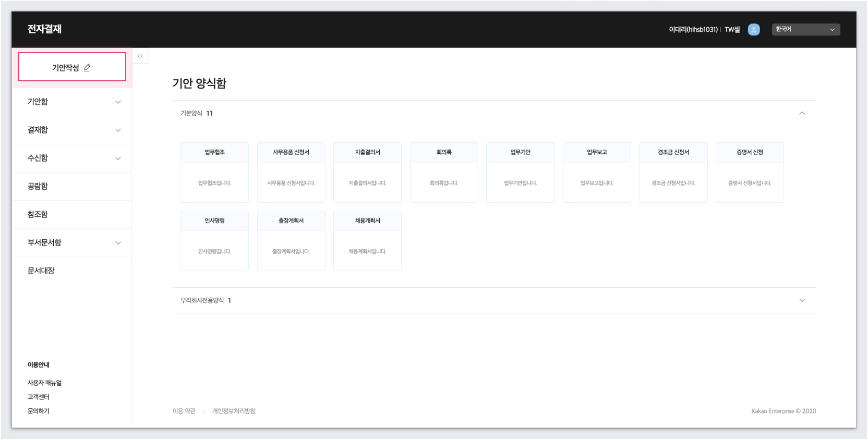Viewport: 868px width, 440px height.
Task: Select the 출장계획서 form card
Action: (291, 241)
